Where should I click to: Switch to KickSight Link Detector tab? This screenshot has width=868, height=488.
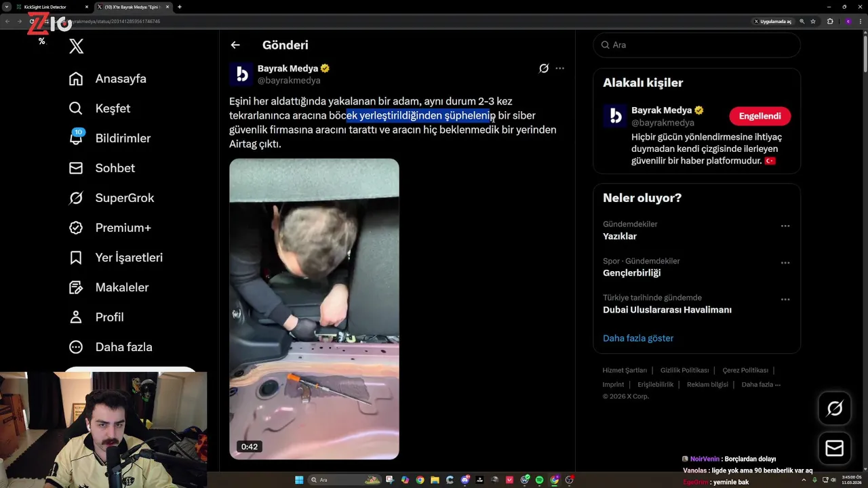tap(52, 7)
